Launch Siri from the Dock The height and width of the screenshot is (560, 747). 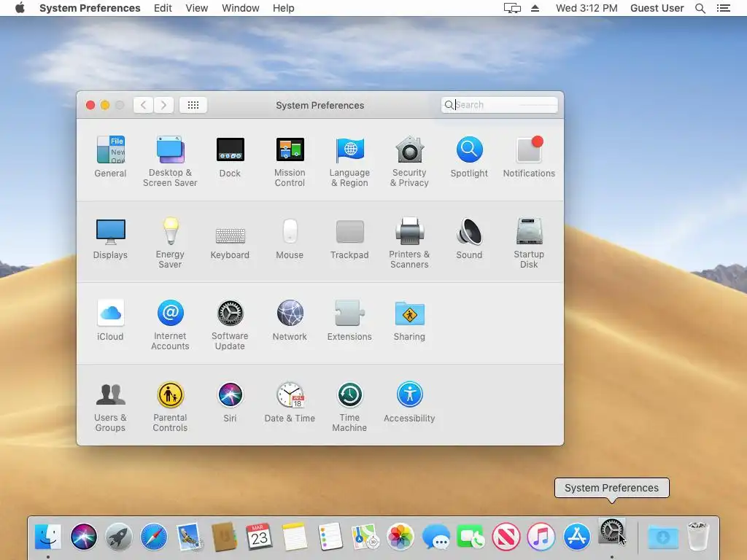coord(83,537)
